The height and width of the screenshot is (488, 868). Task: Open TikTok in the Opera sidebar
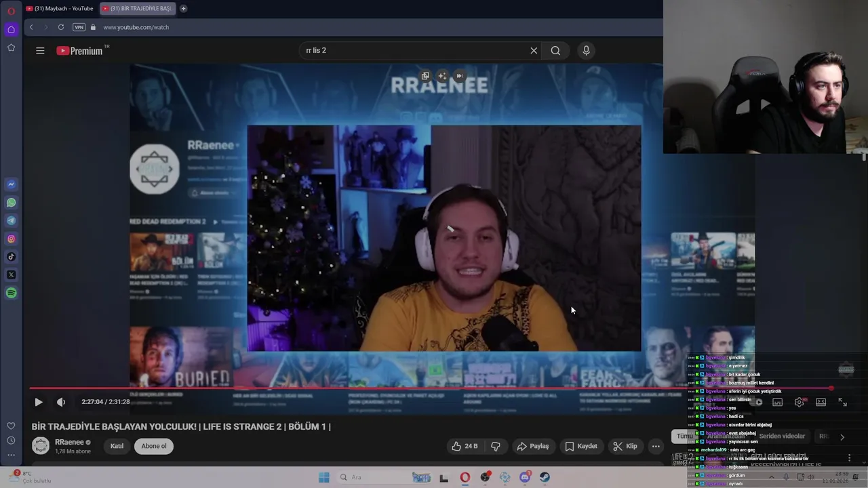click(x=11, y=257)
